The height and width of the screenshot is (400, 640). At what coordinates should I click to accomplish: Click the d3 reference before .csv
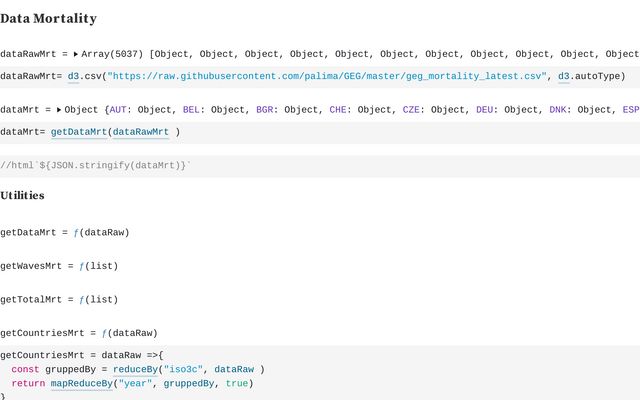coord(73,76)
